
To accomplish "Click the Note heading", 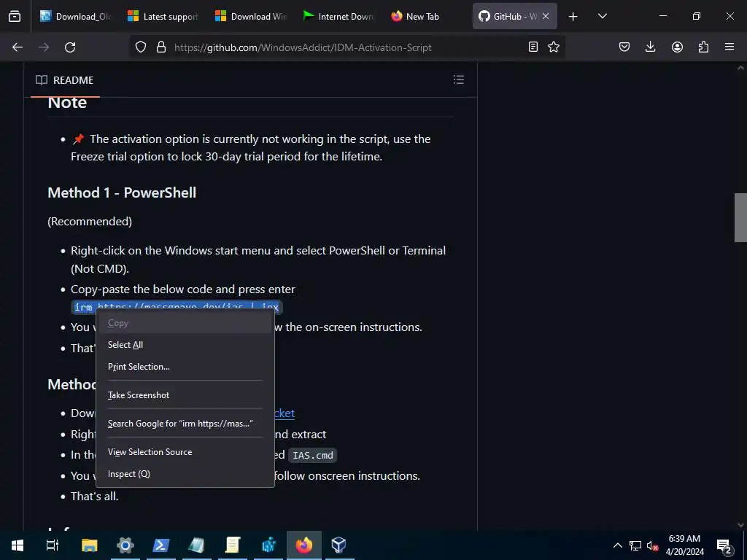I will pyautogui.click(x=67, y=103).
